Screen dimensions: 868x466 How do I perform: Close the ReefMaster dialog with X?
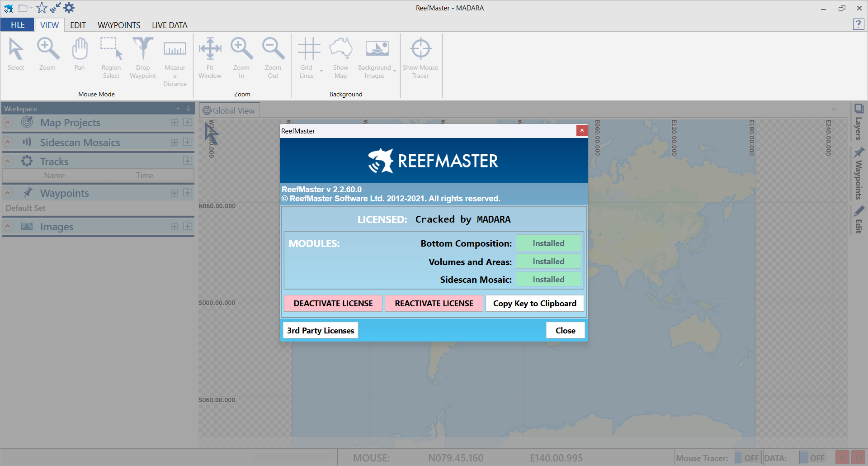[x=582, y=130]
